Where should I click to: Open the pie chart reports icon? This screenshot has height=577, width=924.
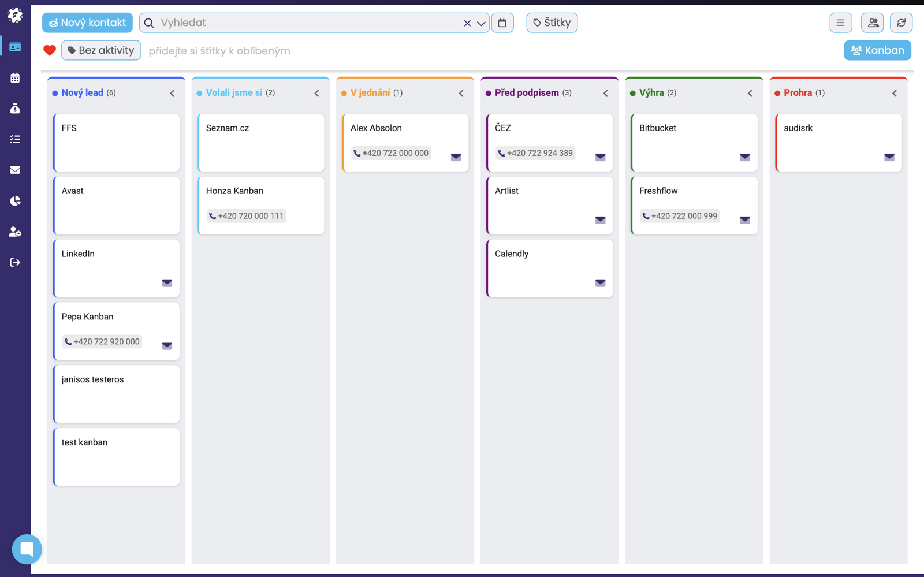click(x=15, y=201)
